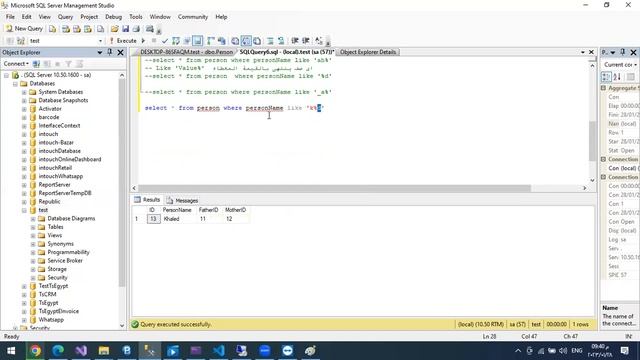This screenshot has width=640, height=360.
Task: Open the File menu
Action: 10,17
